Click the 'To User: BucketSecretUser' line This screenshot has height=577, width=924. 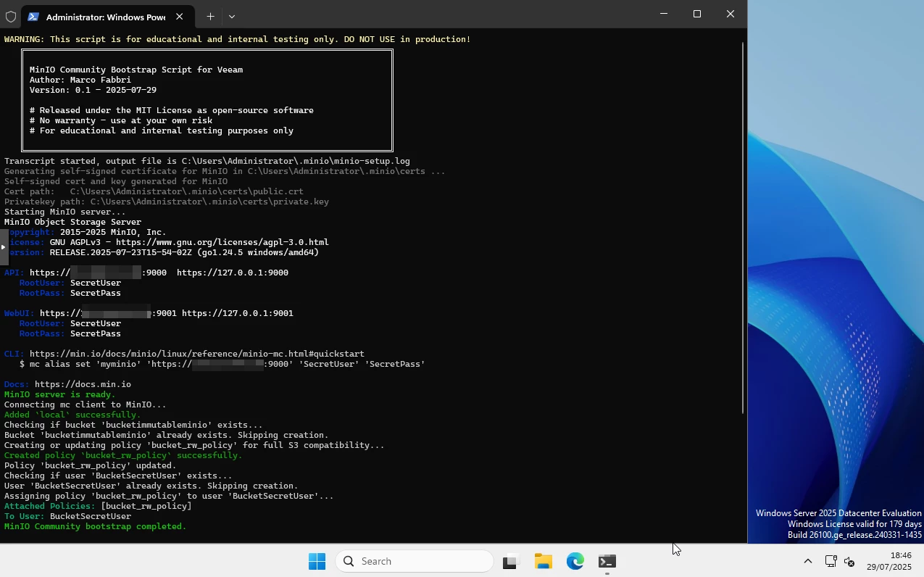pyautogui.click(x=67, y=516)
